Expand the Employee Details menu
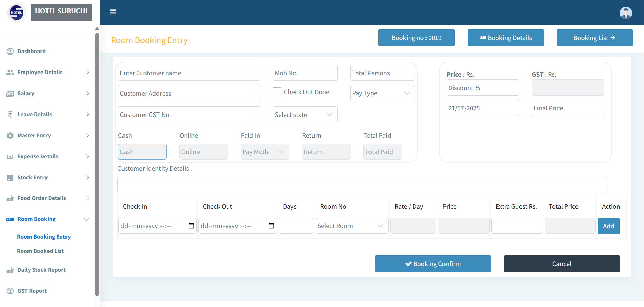 pos(48,73)
